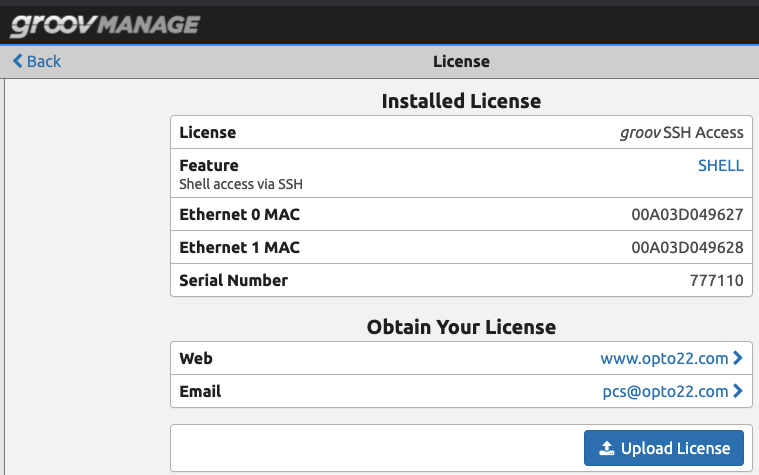This screenshot has width=759, height=475.
Task: Click the Obtain Your License heading
Action: click(x=461, y=327)
